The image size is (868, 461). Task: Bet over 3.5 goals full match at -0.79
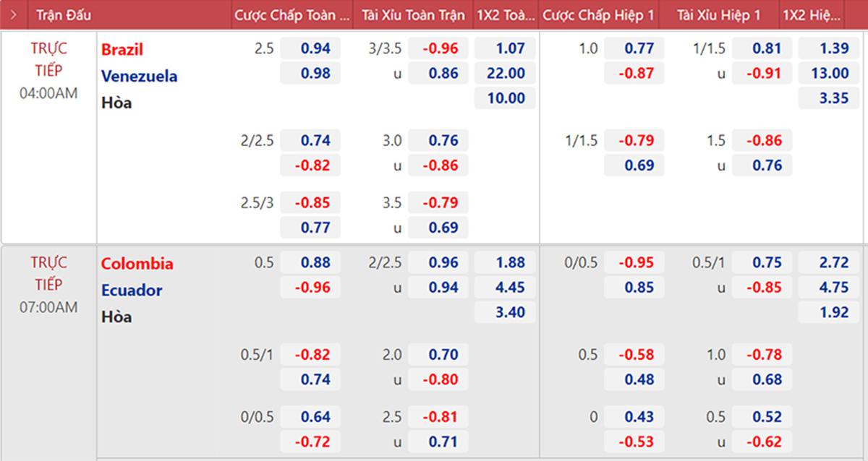coord(438,202)
